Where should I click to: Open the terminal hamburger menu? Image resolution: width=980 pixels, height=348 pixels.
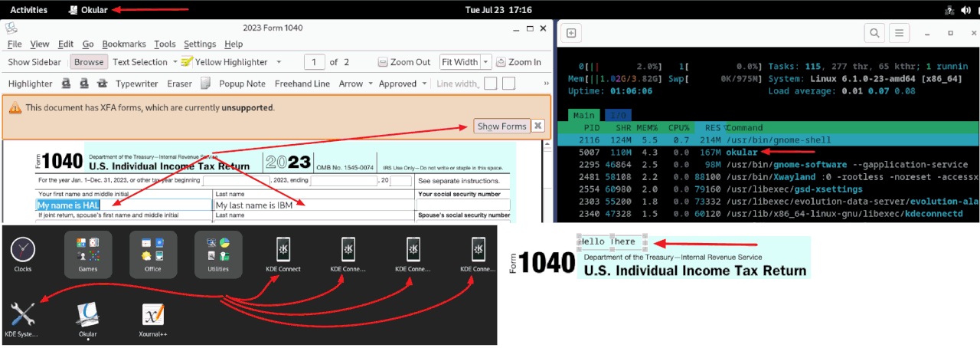tap(900, 33)
